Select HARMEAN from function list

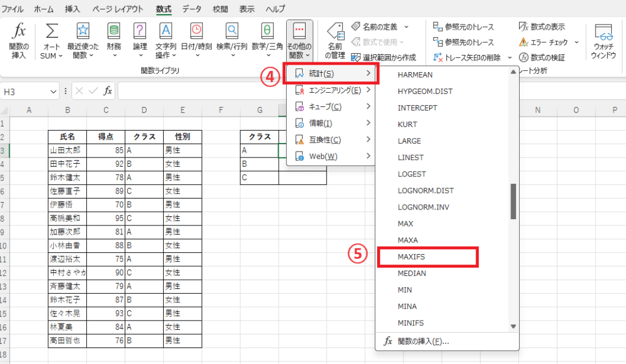point(415,75)
